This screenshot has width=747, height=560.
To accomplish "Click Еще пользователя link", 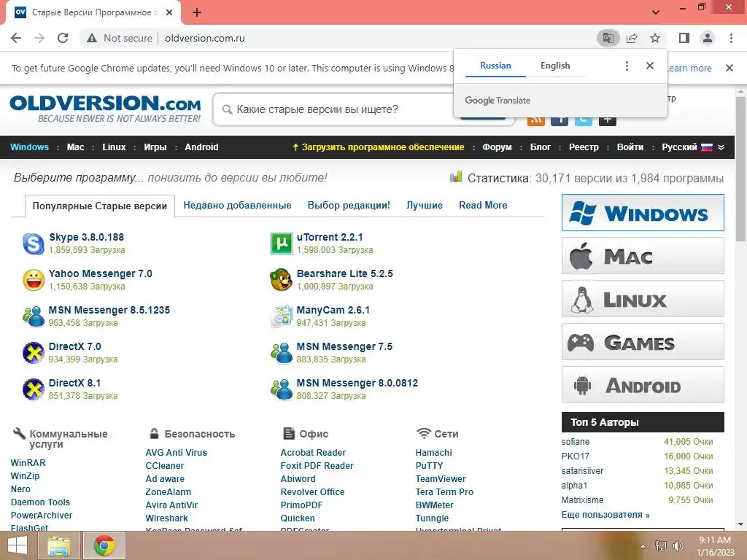I will [x=605, y=515].
